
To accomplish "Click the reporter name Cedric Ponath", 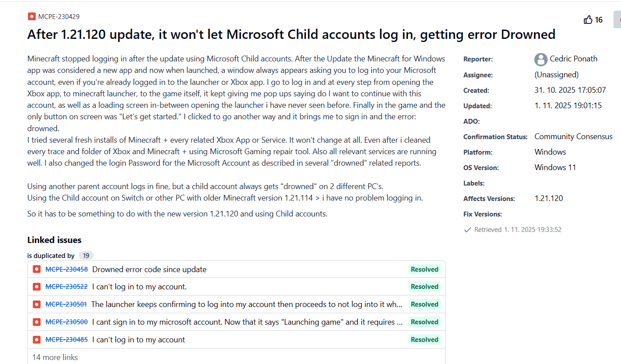I will coord(573,59).
